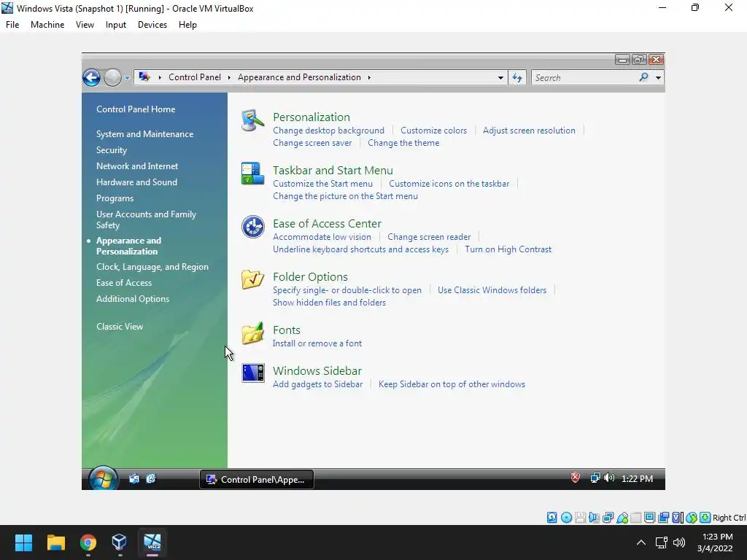Open recent pages dropdown beside forward arrow
The width and height of the screenshot is (747, 560).
pyautogui.click(x=127, y=77)
